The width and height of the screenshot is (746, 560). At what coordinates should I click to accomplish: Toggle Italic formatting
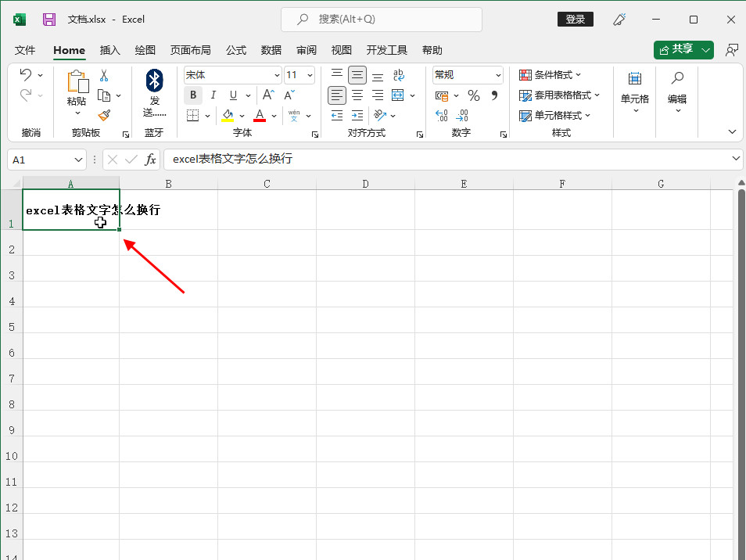pos(213,95)
